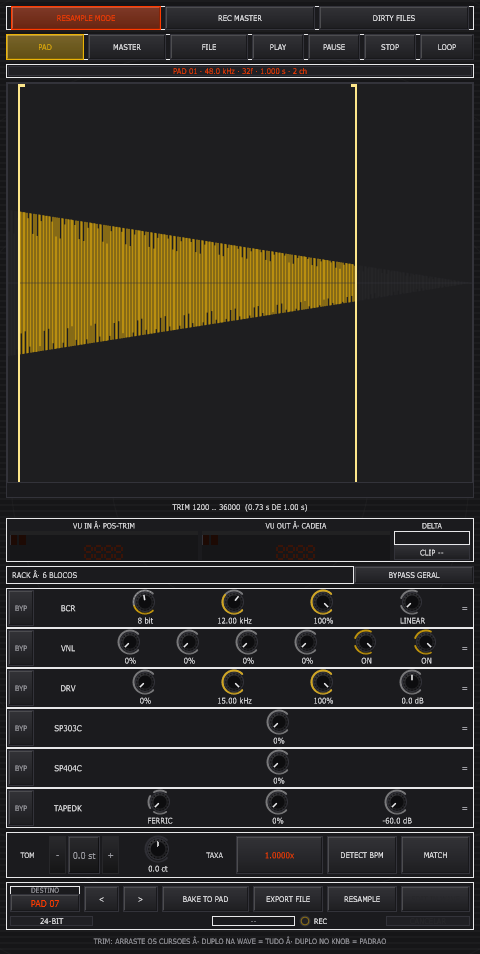Bypass the VNL block

21,647
